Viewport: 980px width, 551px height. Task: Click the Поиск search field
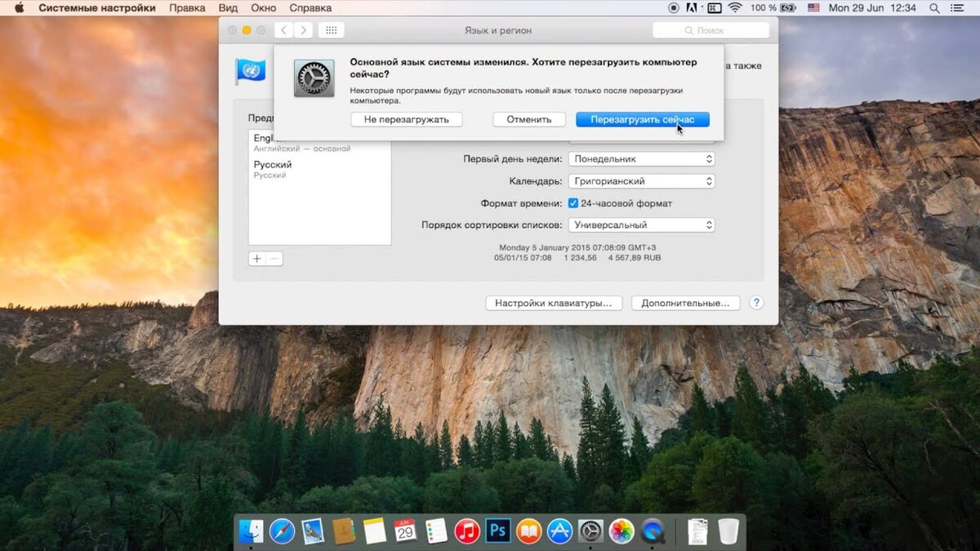[710, 30]
